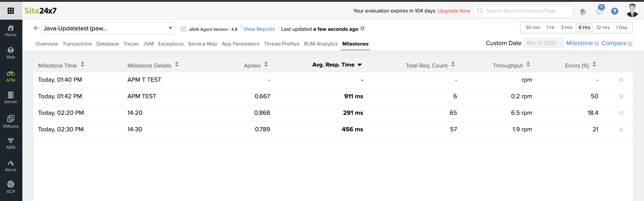Select the 12 Hrs time range

coord(602,27)
